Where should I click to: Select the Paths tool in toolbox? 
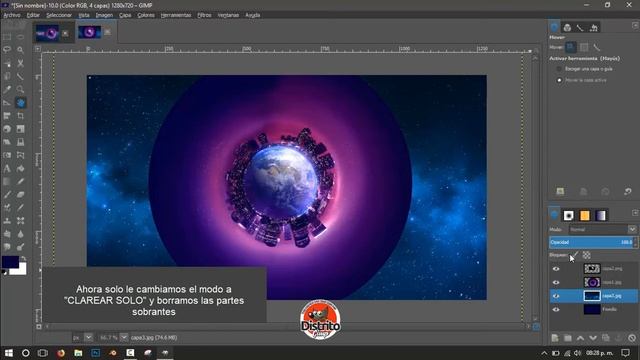[x=20, y=76]
